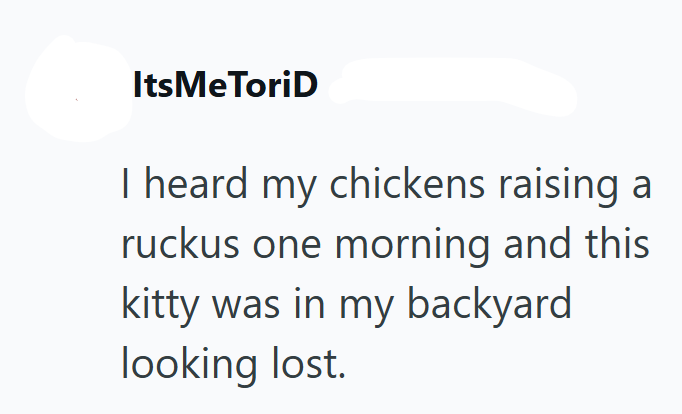The width and height of the screenshot is (682, 414).
Task: Click the whited-out area right of the username
Action: [450, 88]
